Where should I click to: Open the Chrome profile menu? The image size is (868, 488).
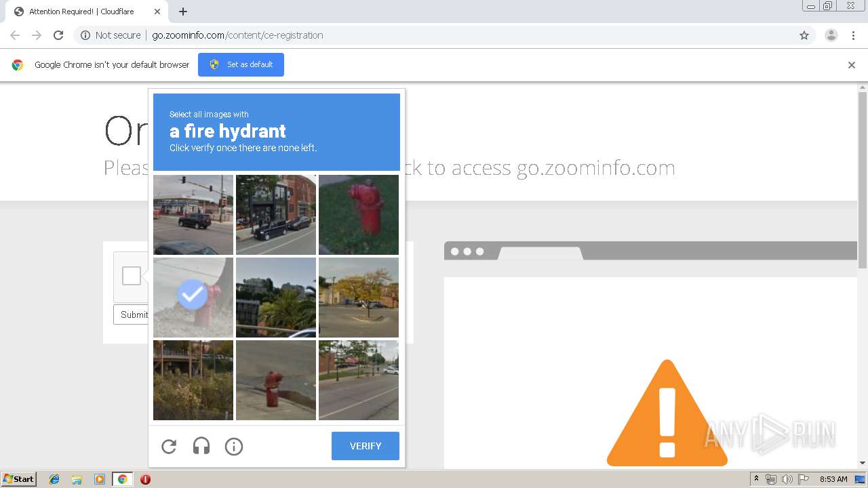831,35
